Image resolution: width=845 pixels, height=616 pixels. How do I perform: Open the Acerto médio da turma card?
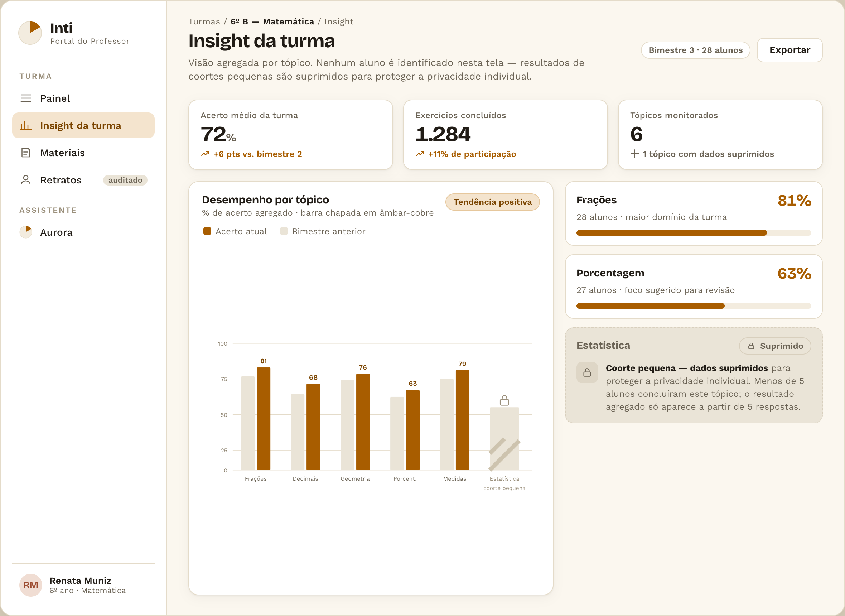(x=291, y=134)
